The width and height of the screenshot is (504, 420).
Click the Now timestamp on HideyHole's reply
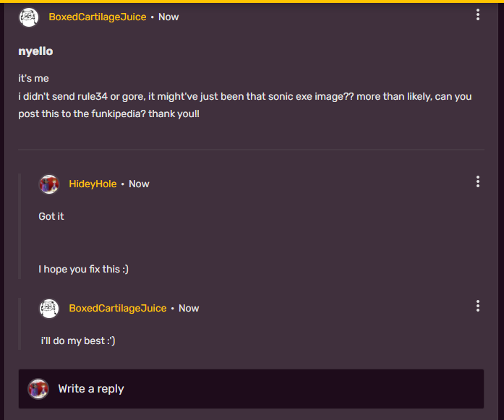[139, 184]
